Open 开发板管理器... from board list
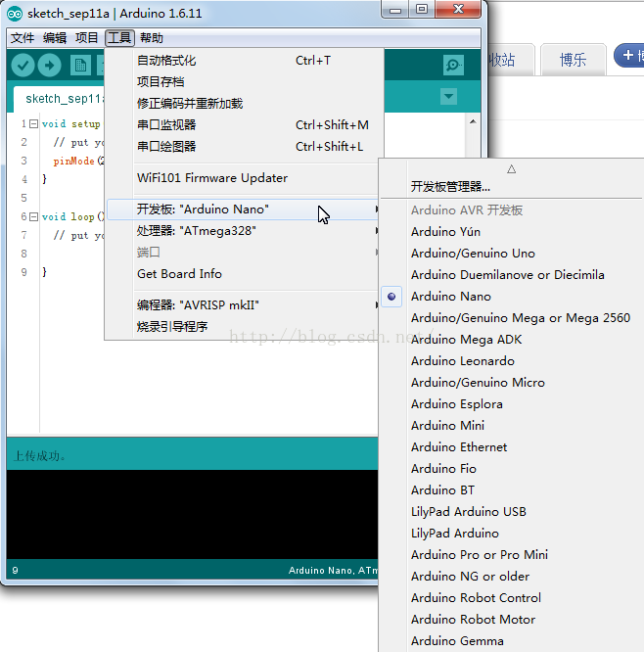 tap(512, 187)
